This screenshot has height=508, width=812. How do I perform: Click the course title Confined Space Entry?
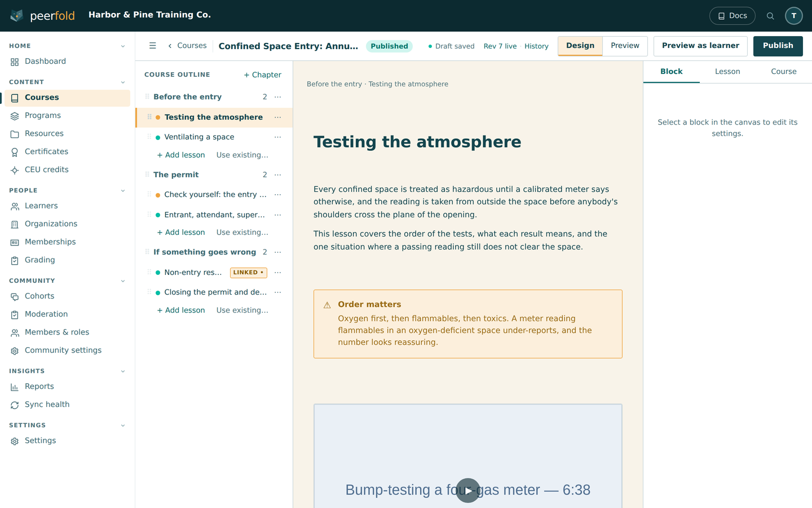tap(288, 46)
